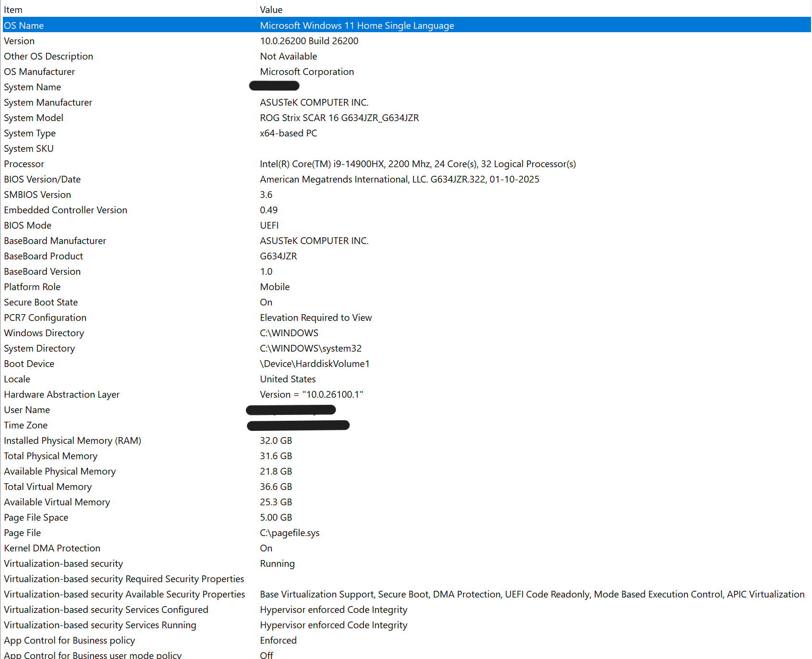This screenshot has width=812, height=659.
Task: Click the 'UEFI' value
Action: [x=269, y=225]
